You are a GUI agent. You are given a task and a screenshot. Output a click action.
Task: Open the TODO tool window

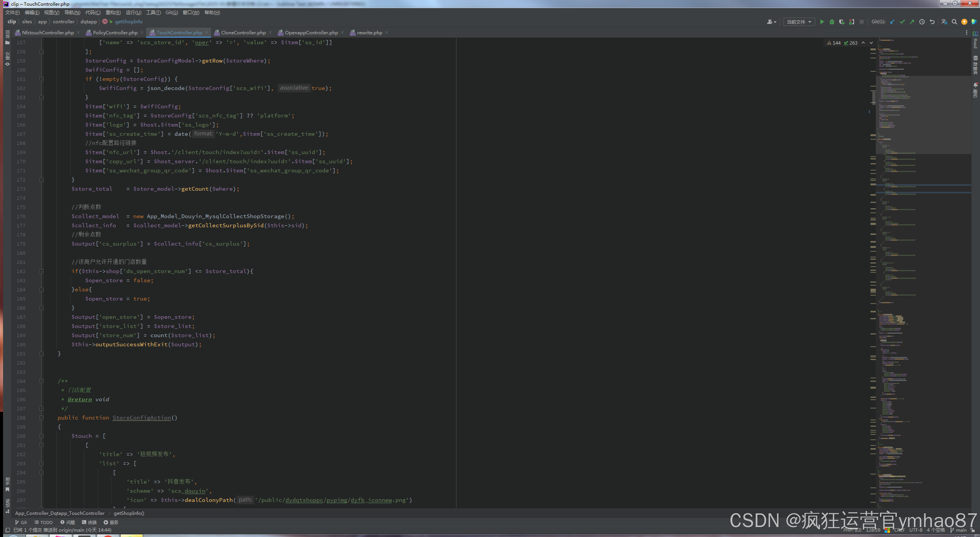(x=44, y=522)
